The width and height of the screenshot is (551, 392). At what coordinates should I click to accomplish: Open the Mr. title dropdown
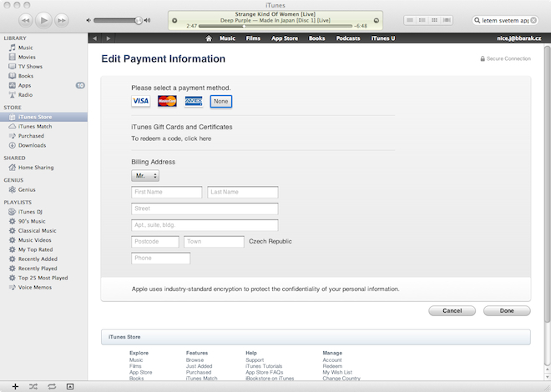pos(145,176)
